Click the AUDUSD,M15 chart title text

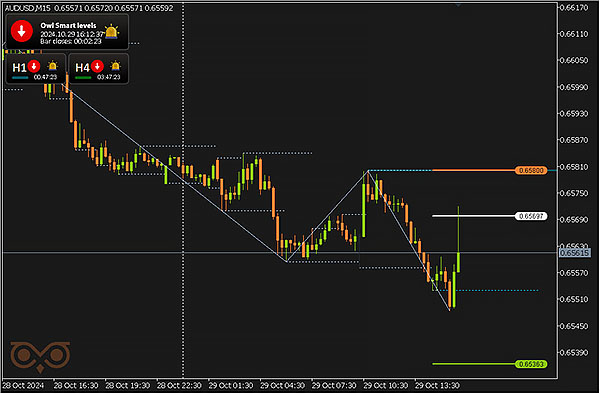tap(28, 8)
